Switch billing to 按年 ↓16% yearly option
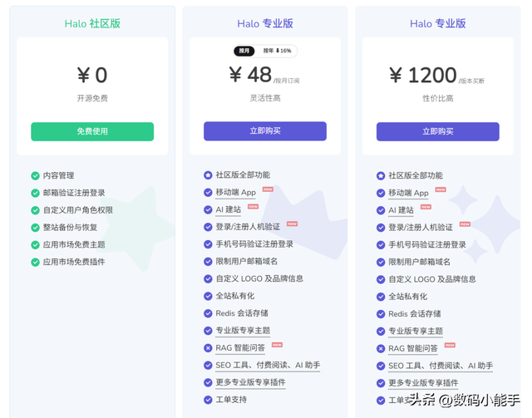Viewport: 532px width, 418px height. (277, 52)
